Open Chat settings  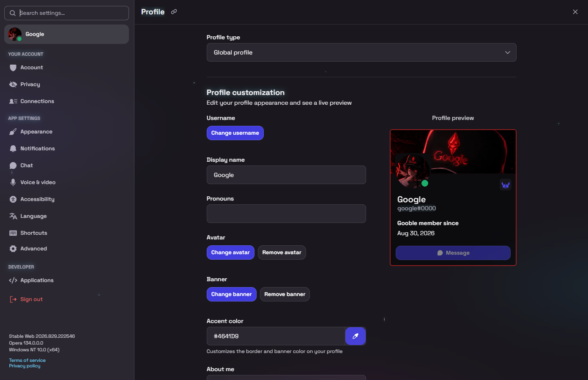pyautogui.click(x=67, y=166)
